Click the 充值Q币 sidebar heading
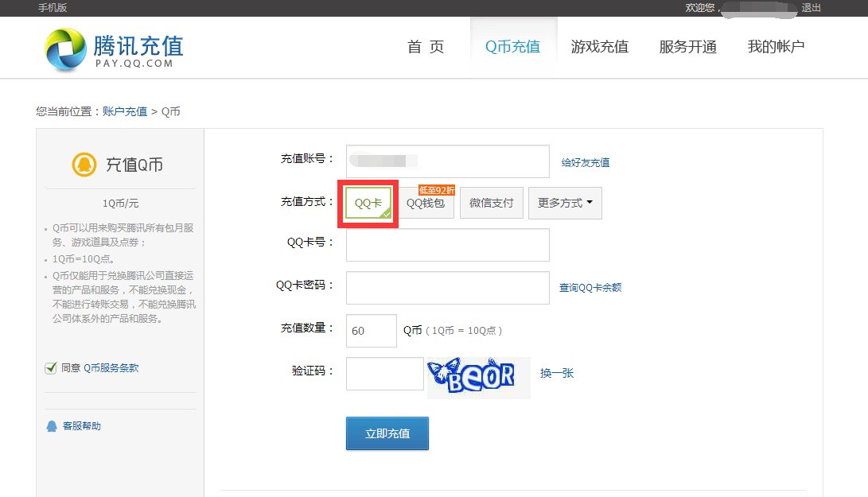 click(134, 165)
